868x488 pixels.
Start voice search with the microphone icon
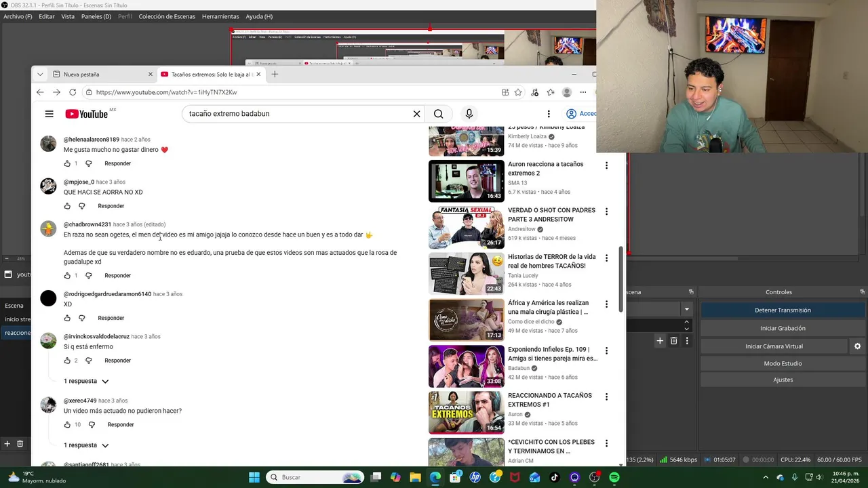[x=469, y=114]
